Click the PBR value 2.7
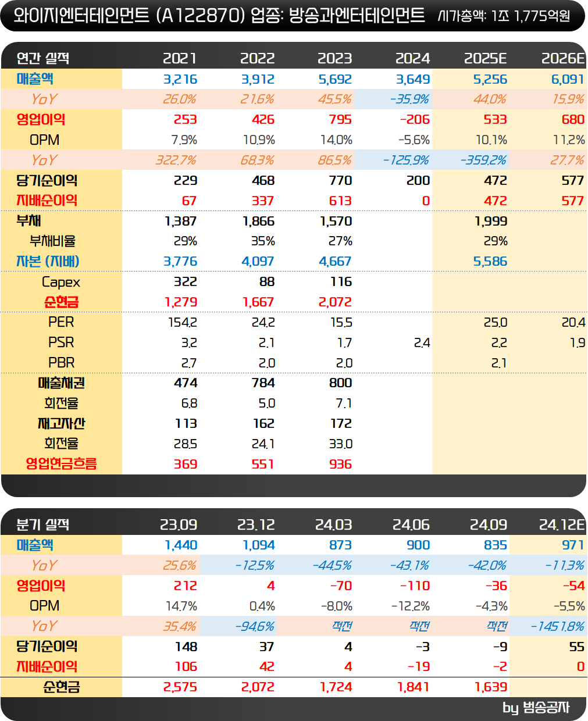Viewport: 588px width, 721px height. pyautogui.click(x=190, y=363)
